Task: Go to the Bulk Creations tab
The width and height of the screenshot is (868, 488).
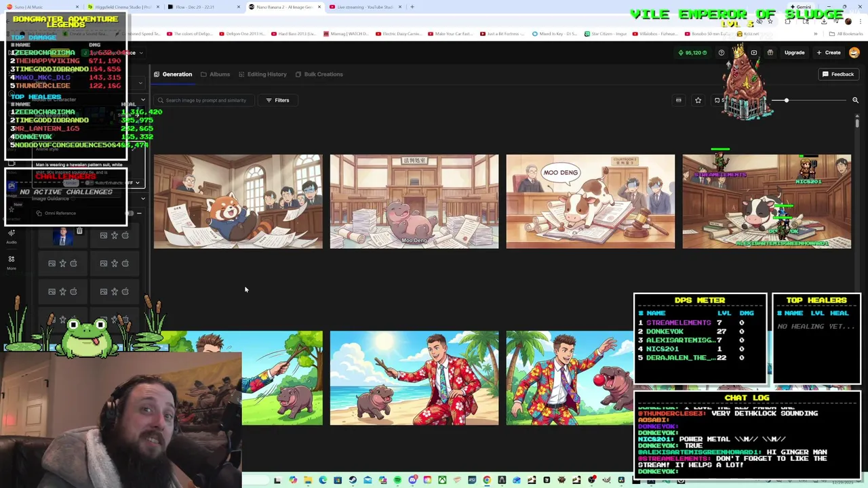Action: point(319,75)
